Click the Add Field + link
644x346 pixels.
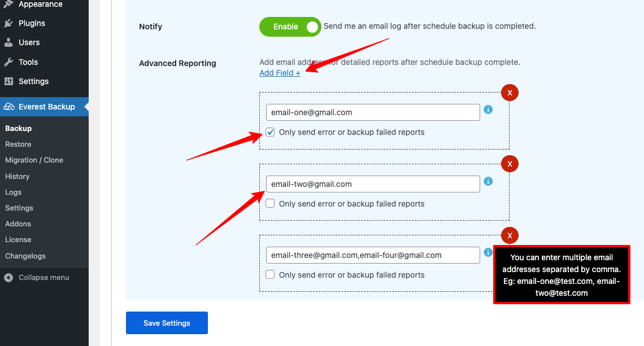[280, 73]
